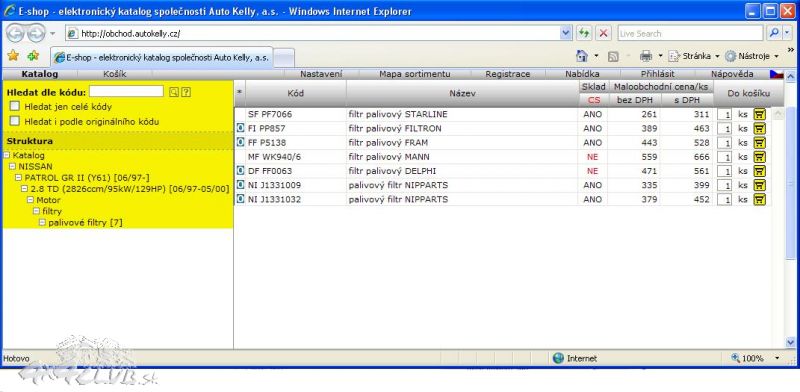This screenshot has width=800, height=392.
Task: Open Favorites Center star icon
Action: [13, 56]
